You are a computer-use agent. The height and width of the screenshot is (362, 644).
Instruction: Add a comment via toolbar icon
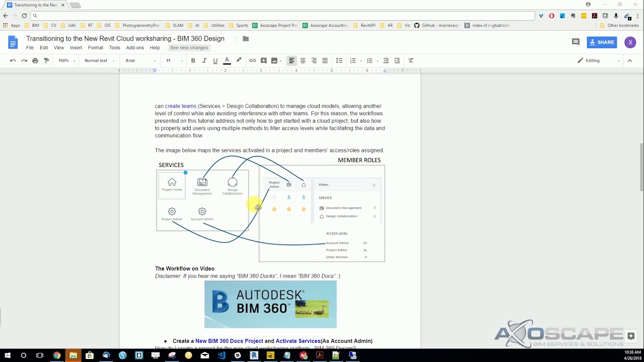(x=263, y=60)
